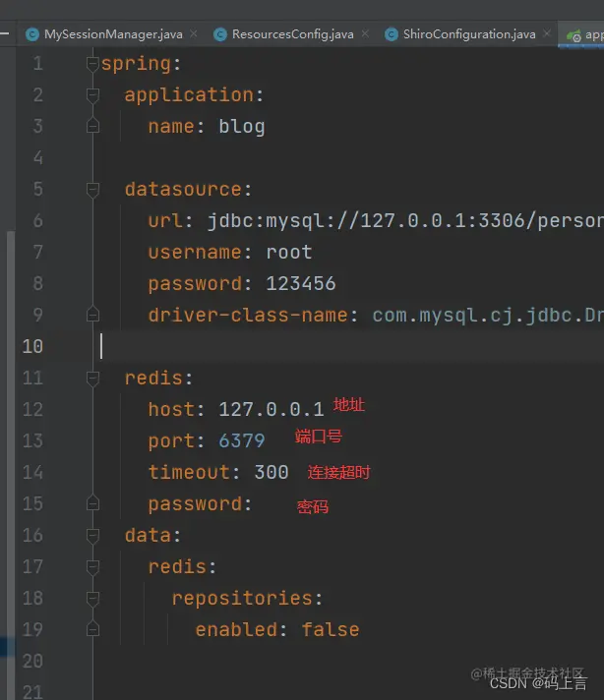
Task: Click the ShiroConfiguration.java class icon
Action: tap(392, 34)
